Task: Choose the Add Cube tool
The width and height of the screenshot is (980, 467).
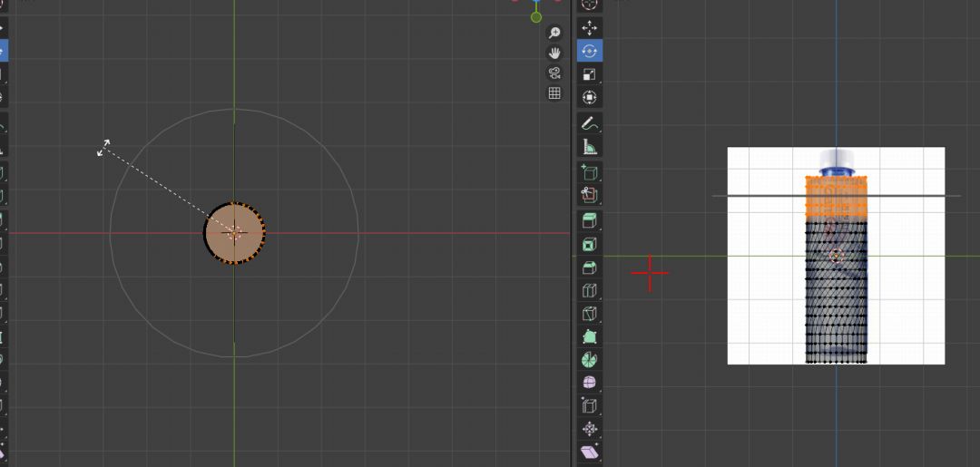Action: tap(590, 171)
